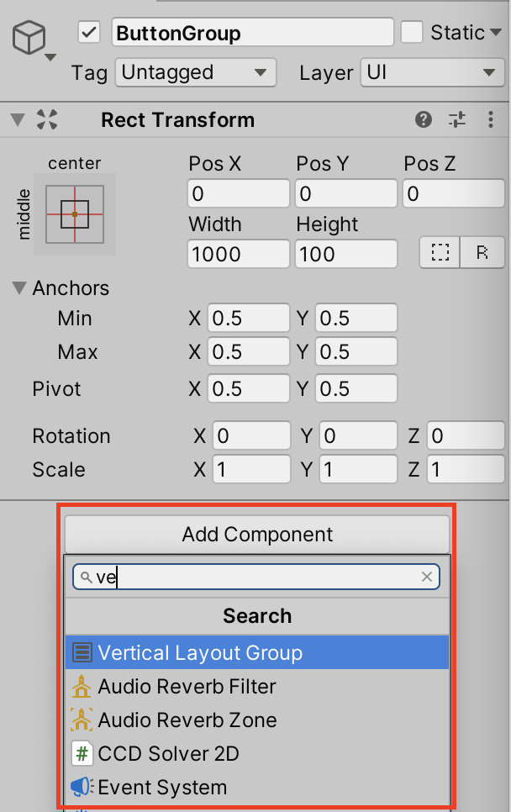
Task: Enable the Static checkbox
Action: [413, 31]
